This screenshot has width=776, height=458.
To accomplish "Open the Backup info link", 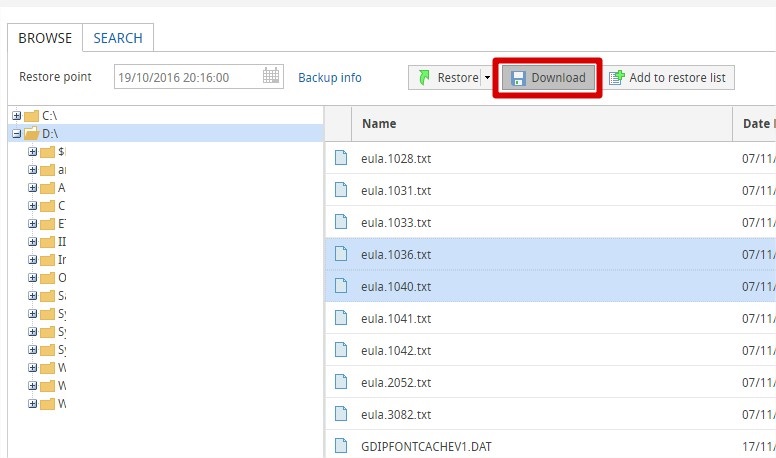I will 330,78.
